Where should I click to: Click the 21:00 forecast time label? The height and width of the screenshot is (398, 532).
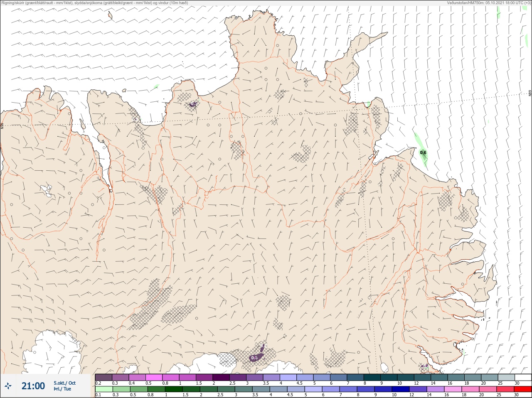point(33,386)
